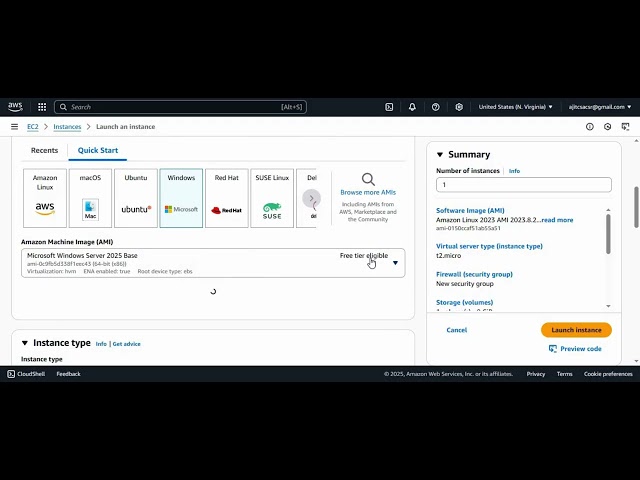Click the Microsoft Windows Server 2025 Base text
The image size is (640, 480).
(82, 256)
